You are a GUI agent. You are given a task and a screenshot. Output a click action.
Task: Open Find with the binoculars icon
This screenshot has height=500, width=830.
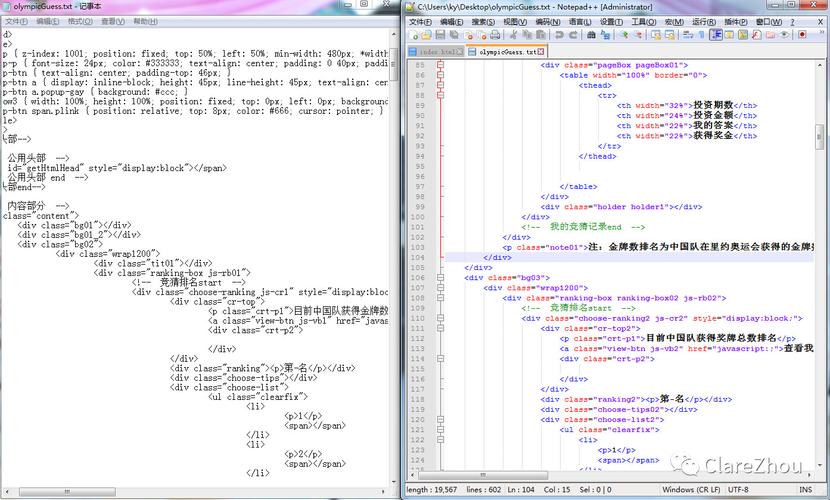(x=591, y=35)
